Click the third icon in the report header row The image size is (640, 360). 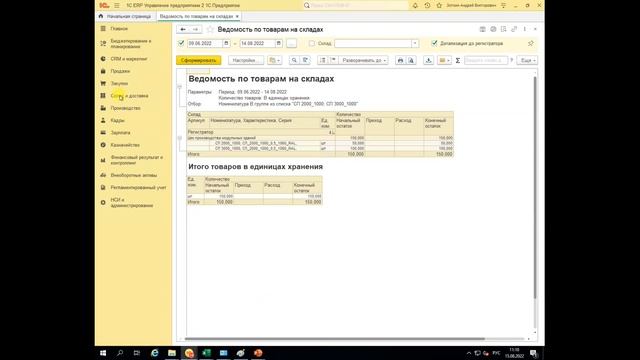point(504,29)
